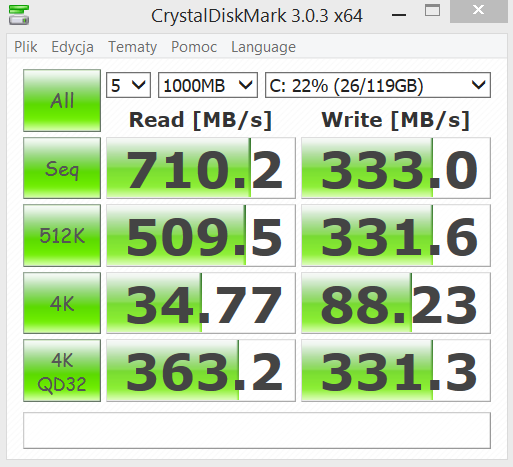Click the 4K QD32 read result 363.2
Image resolution: width=513 pixels, height=467 pixels.
(201, 370)
